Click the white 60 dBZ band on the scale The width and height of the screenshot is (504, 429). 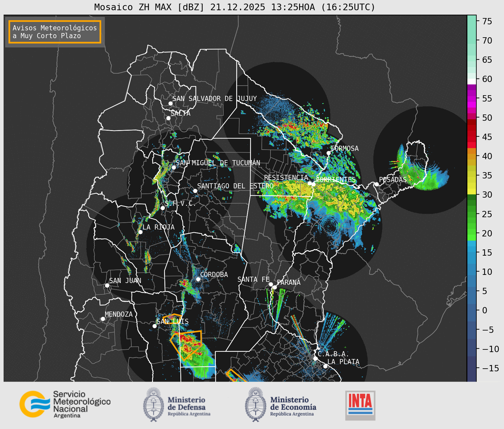point(472,81)
